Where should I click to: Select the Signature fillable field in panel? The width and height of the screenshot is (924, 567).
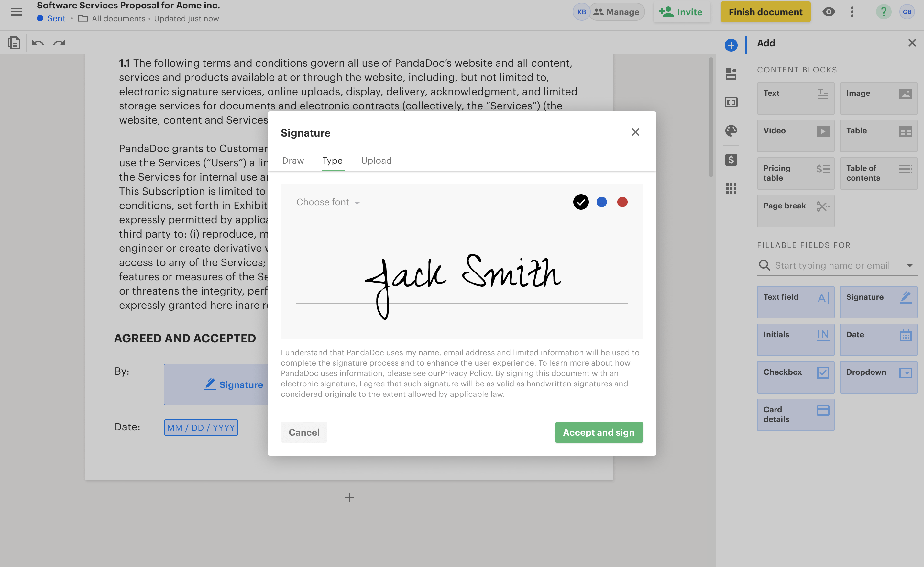pos(878,302)
